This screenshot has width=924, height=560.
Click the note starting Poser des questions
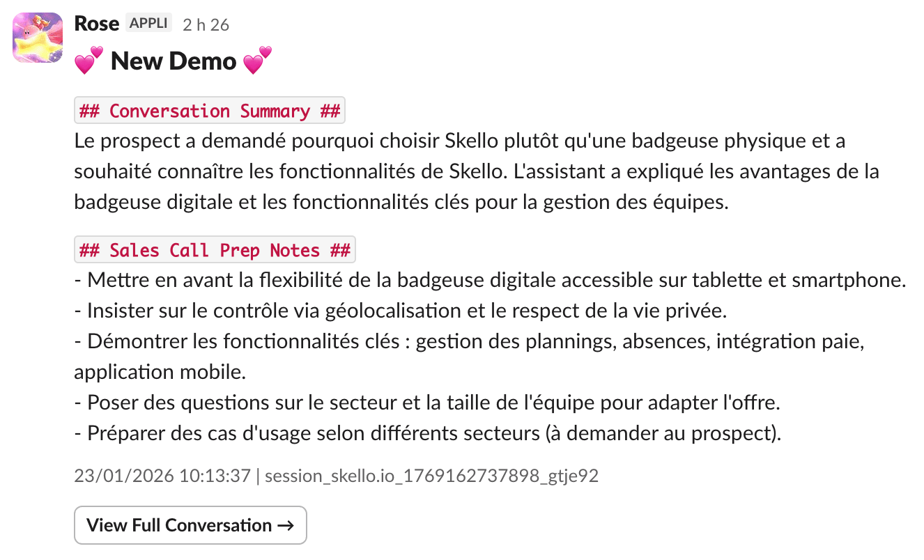(x=429, y=403)
